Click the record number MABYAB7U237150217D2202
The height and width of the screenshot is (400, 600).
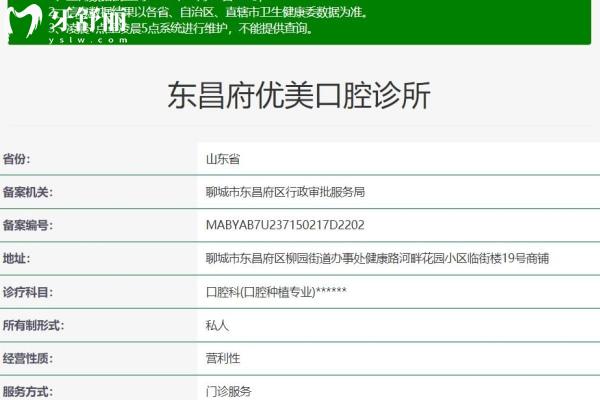tap(285, 225)
